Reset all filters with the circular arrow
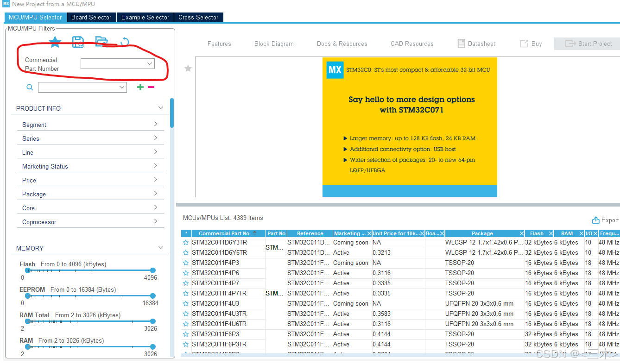Image resolution: width=620 pixels, height=364 pixels. coord(125,42)
